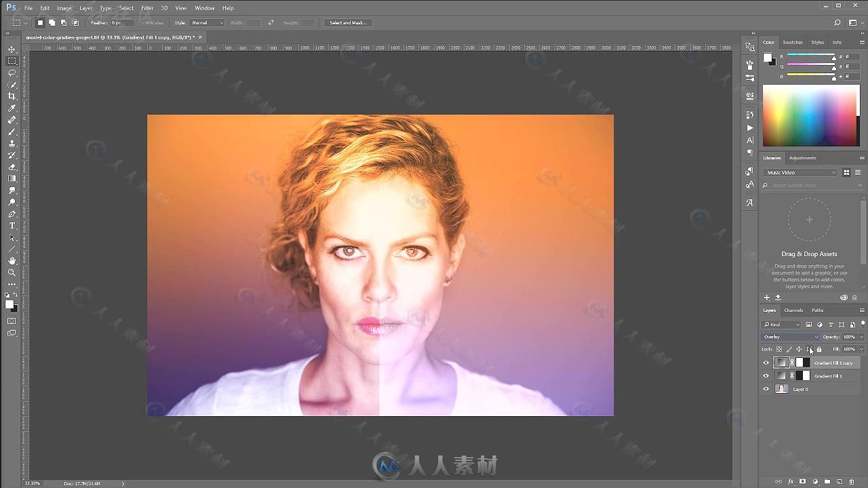Switch to the Channels tab
Viewport: 868px width, 488px height.
[x=793, y=310]
